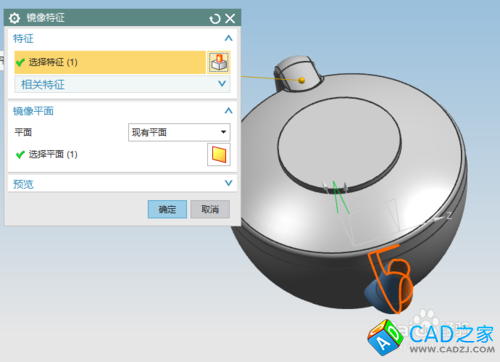
Task: Click the CAD之家 cube logo
Action: [385, 337]
